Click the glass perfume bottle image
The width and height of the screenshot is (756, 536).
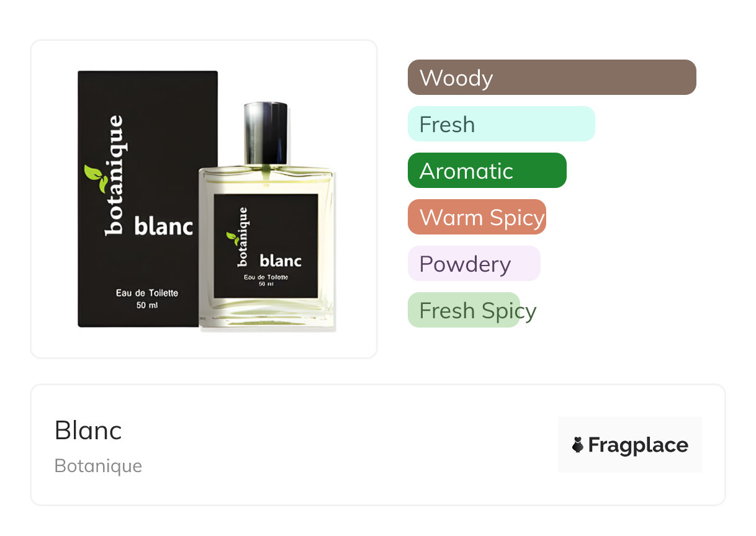point(267,217)
